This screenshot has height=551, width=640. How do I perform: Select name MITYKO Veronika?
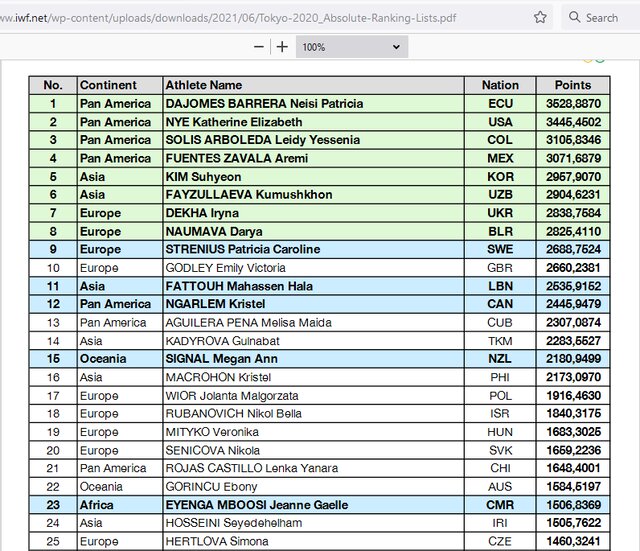pos(212,432)
